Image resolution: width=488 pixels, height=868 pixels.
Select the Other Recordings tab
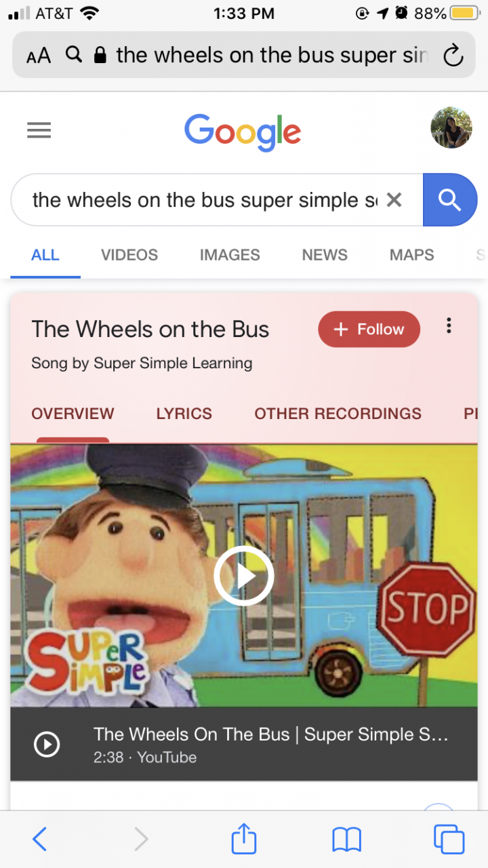pos(338,414)
